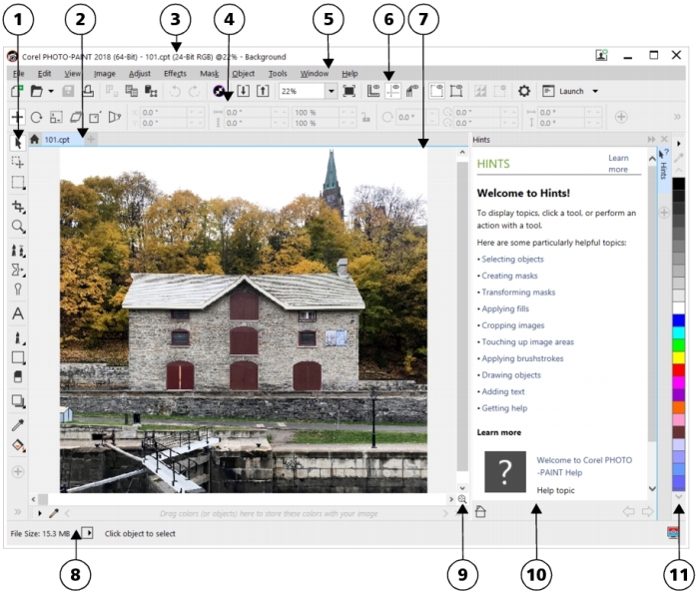Screen dimensions: 700x599
Task: Open the zoom level dropdown
Action: [331, 91]
